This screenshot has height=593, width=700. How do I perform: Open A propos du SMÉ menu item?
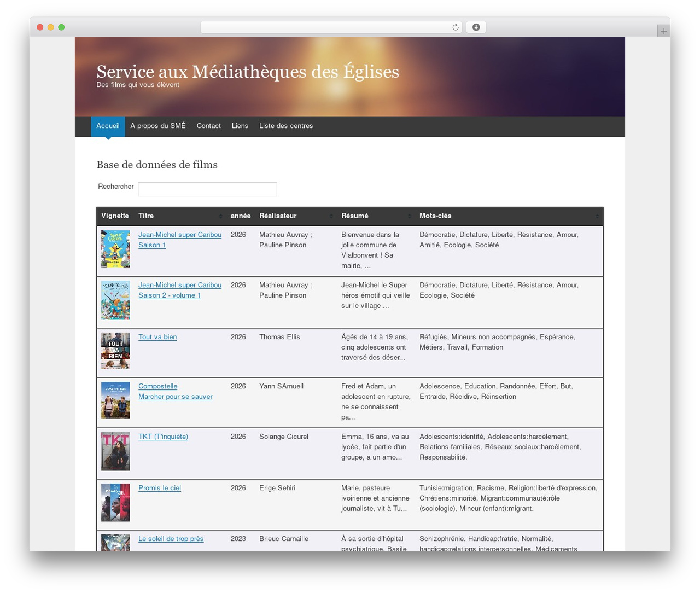[x=158, y=126]
